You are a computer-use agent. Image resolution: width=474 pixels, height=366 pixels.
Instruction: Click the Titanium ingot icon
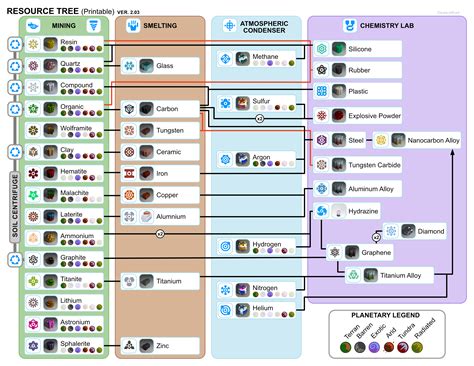coord(146,281)
